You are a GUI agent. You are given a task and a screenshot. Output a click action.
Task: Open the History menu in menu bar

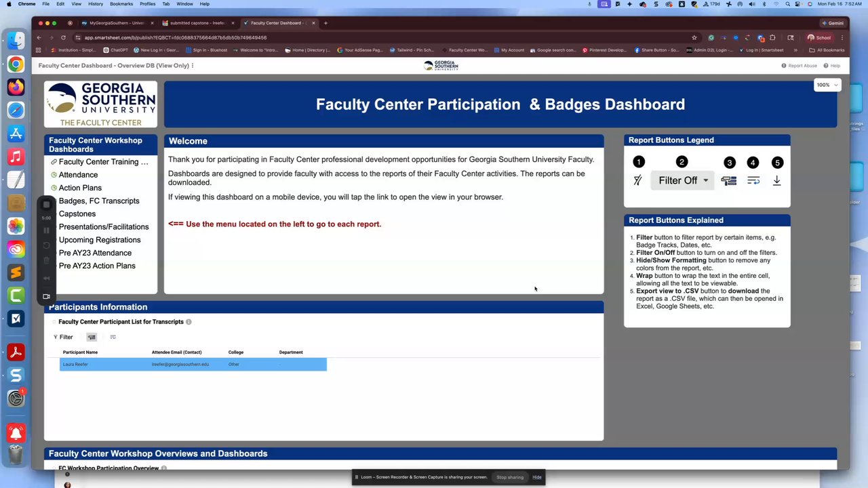[96, 4]
